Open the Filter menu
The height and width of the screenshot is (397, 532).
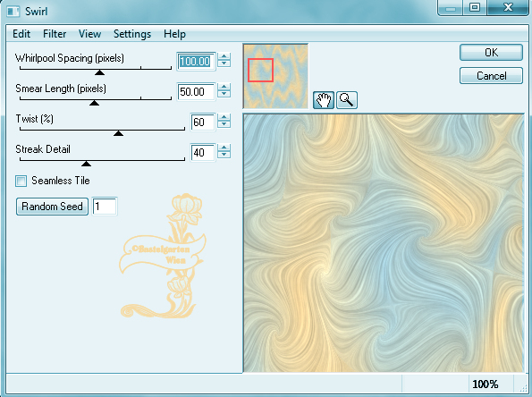[55, 34]
